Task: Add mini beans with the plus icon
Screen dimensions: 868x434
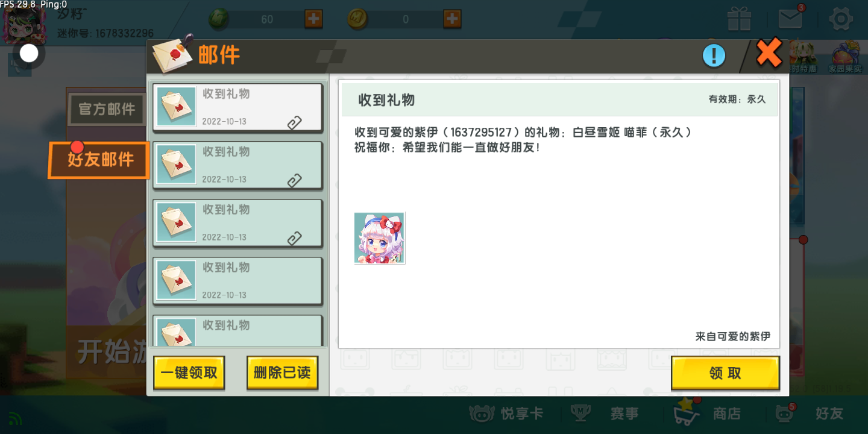Action: 313,19
